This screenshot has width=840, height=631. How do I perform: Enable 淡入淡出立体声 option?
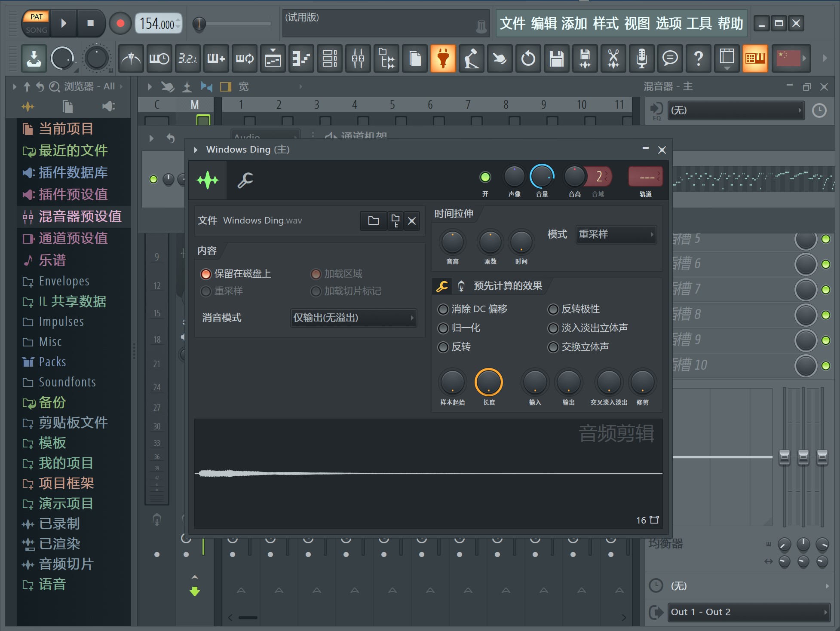click(588, 328)
